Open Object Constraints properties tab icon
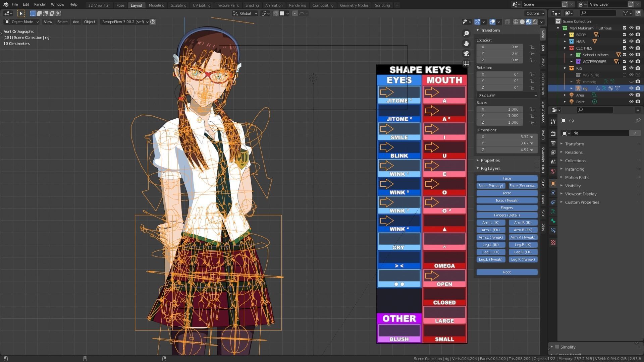Image resolution: width=644 pixels, height=362 pixels. 553,202
